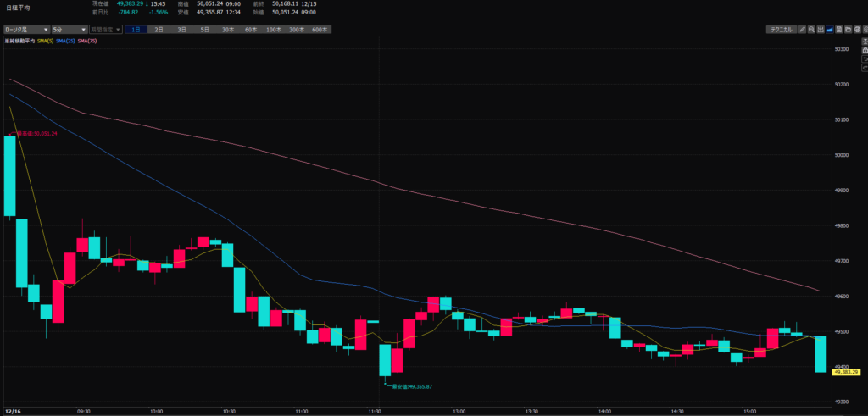Open the ローソク足 chart type dropdown
The height and width of the screenshot is (416, 868).
pos(25,30)
